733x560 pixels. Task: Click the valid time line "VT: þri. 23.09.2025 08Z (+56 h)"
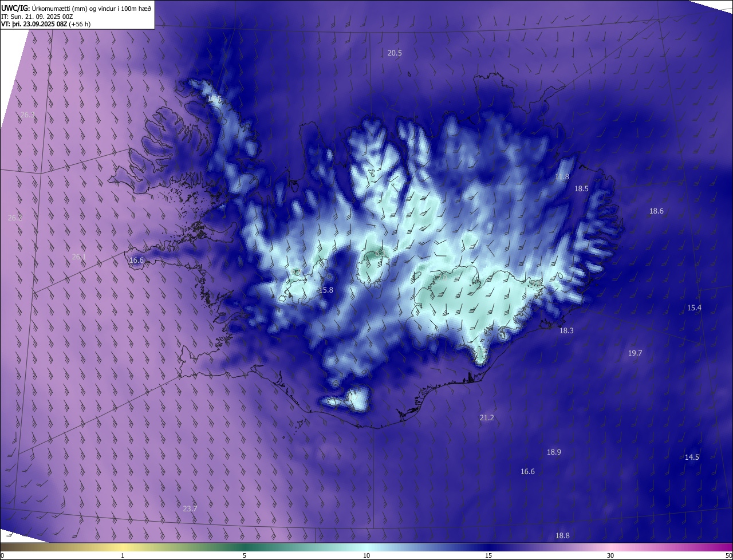click(x=46, y=24)
